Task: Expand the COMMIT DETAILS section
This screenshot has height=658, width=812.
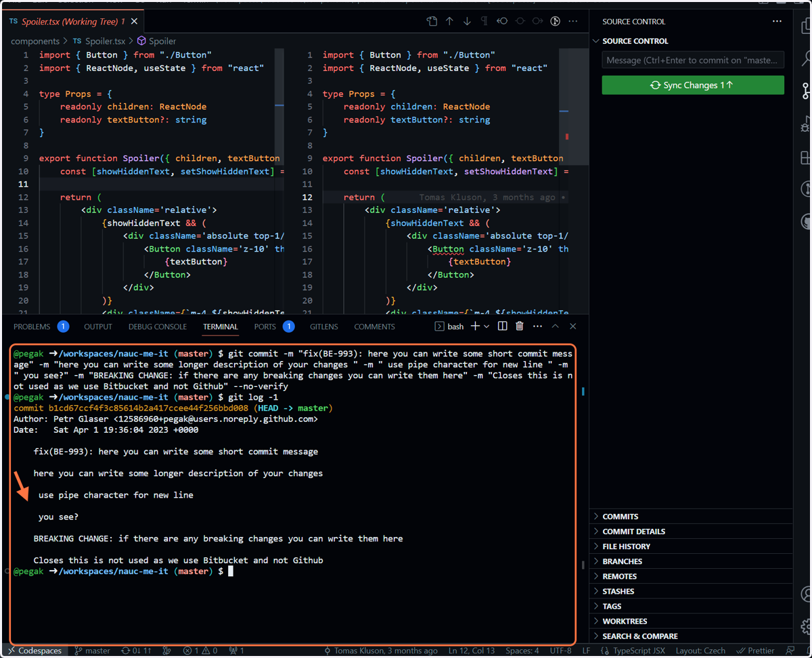Action: pyautogui.click(x=691, y=532)
